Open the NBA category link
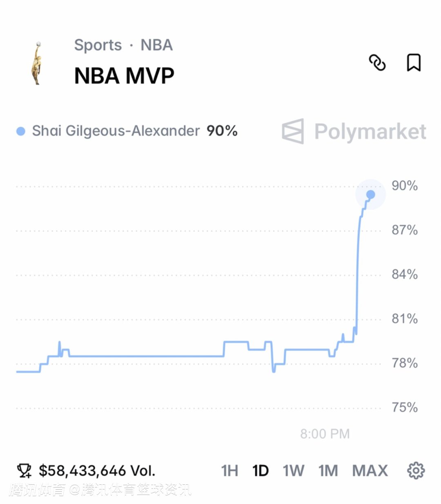Screen dimensions: 441x504 pyautogui.click(x=156, y=45)
